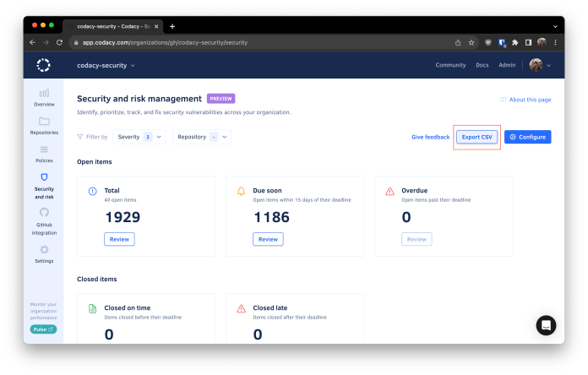This screenshot has width=588, height=375.
Task: Review Due soon items
Action: (x=268, y=239)
